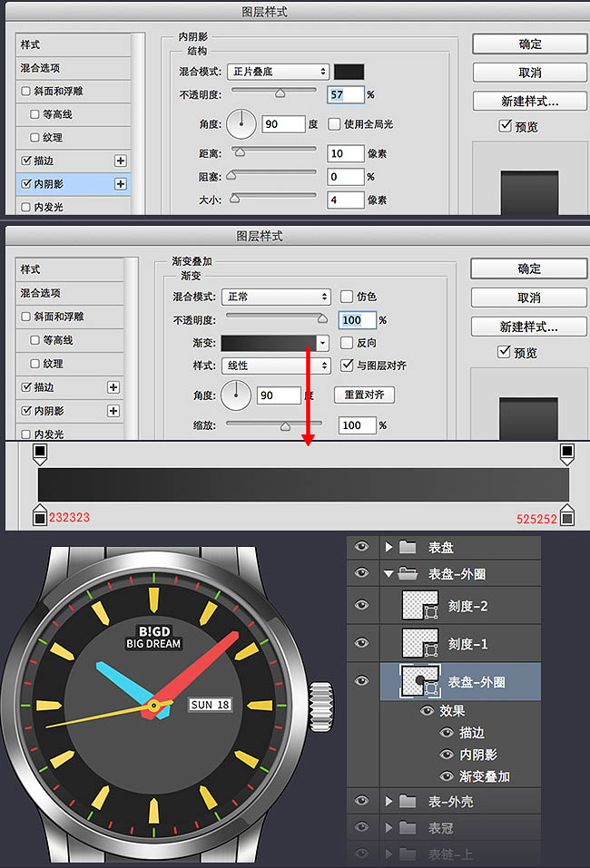
Task: Select right opacity stop above gradient bar
Action: [566, 454]
